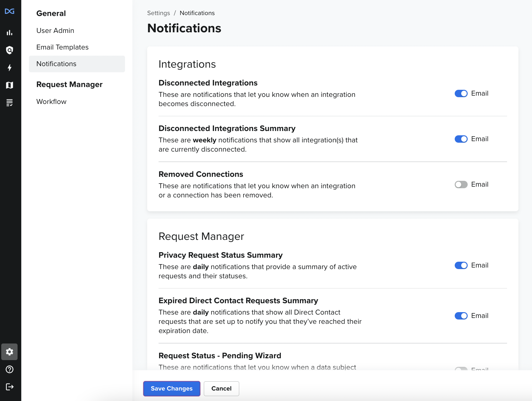
Task: Open the checklist icon in the sidebar
Action: click(10, 103)
